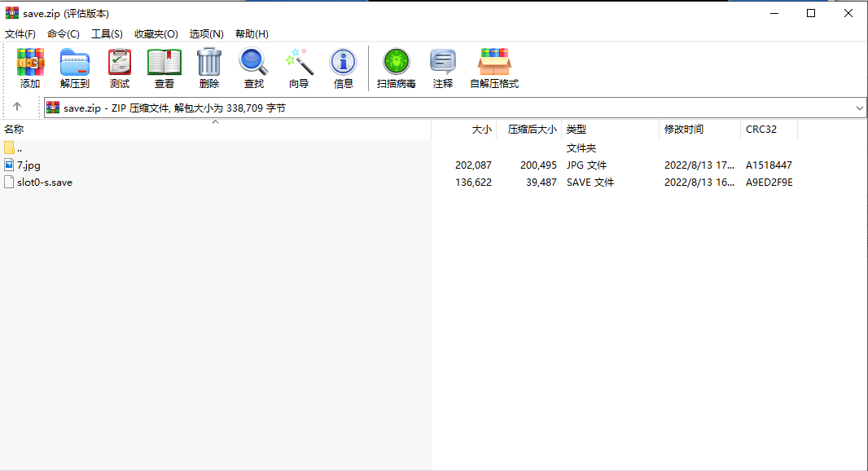This screenshot has width=868, height=471.
Task: Select the slot0-s.save file name
Action: [45, 183]
